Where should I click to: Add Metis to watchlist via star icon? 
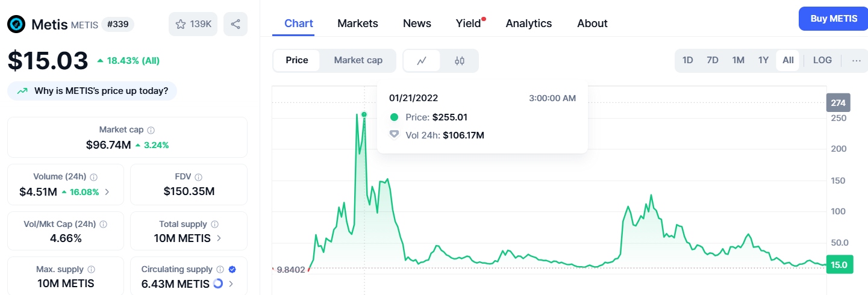pos(180,24)
